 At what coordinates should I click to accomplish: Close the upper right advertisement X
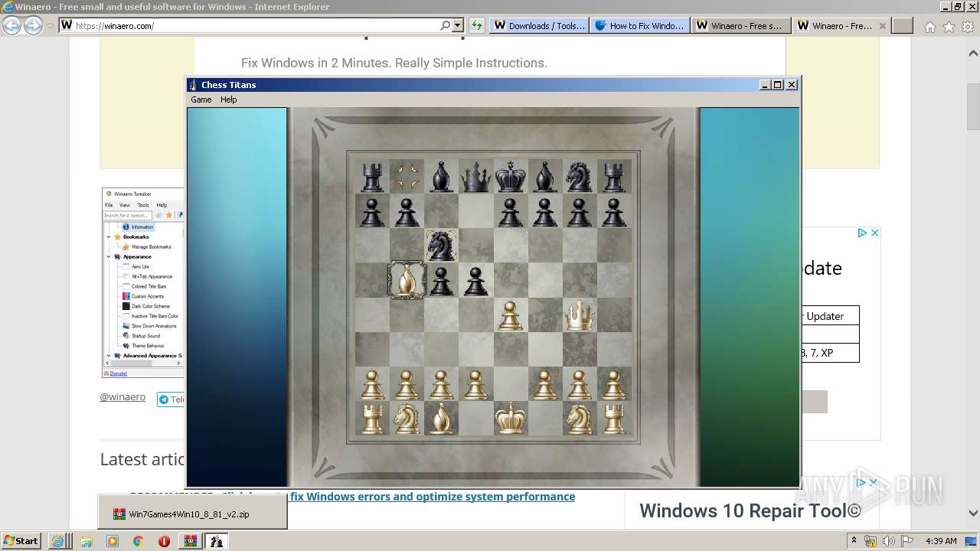[x=875, y=233]
